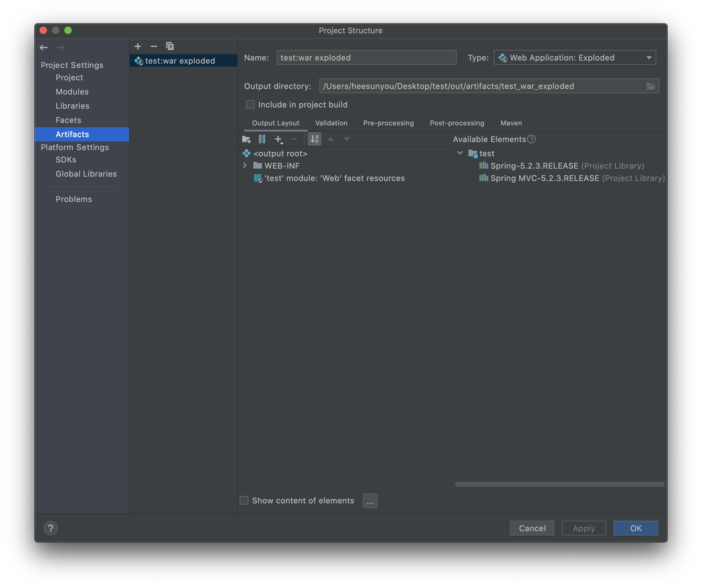Navigate back using the left arrow
Image resolution: width=702 pixels, height=588 pixels.
click(x=44, y=48)
